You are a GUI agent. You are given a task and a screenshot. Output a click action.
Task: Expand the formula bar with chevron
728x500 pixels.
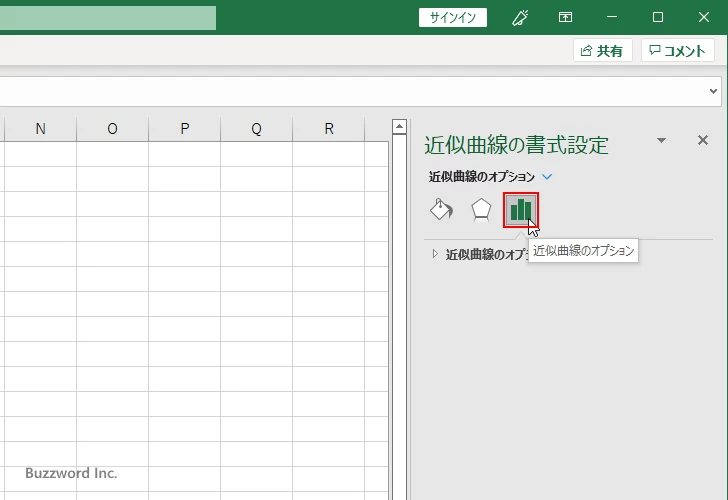click(714, 91)
